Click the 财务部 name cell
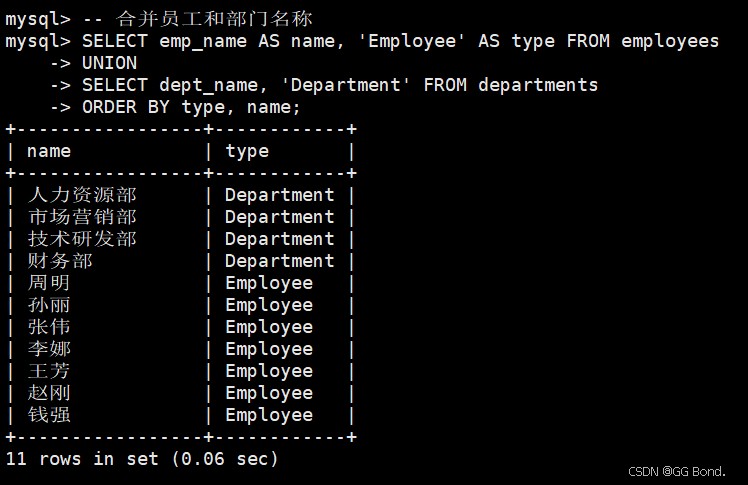This screenshot has width=748, height=485. 60,261
